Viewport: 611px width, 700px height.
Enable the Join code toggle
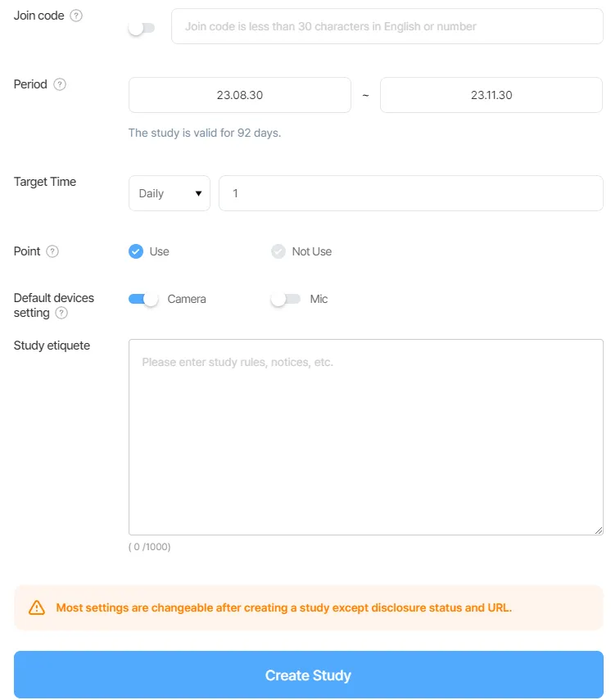click(142, 28)
